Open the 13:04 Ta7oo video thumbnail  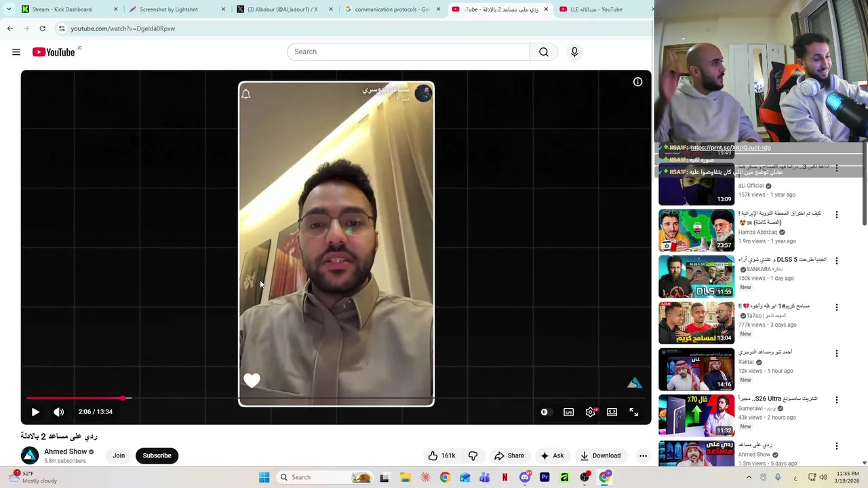696,323
